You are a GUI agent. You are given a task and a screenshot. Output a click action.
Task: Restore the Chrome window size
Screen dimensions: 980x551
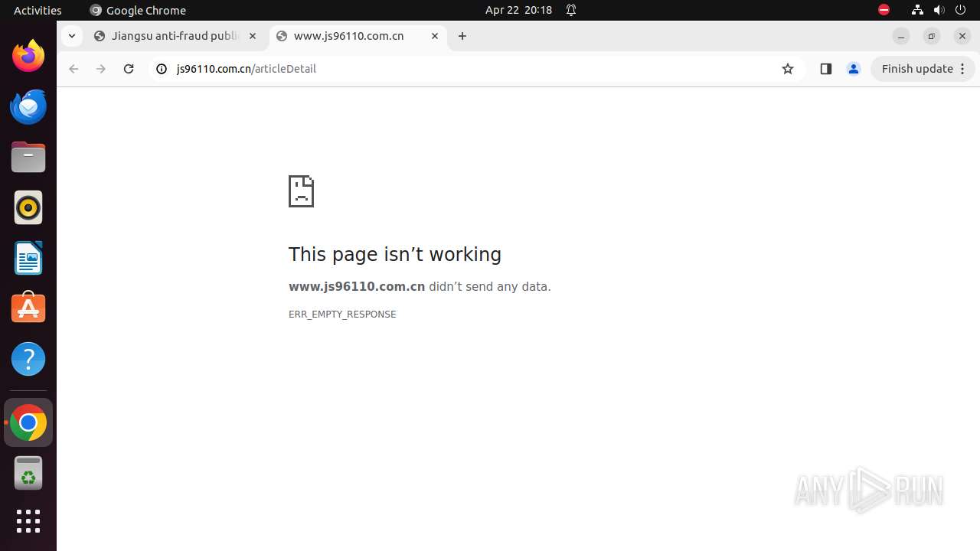point(932,36)
